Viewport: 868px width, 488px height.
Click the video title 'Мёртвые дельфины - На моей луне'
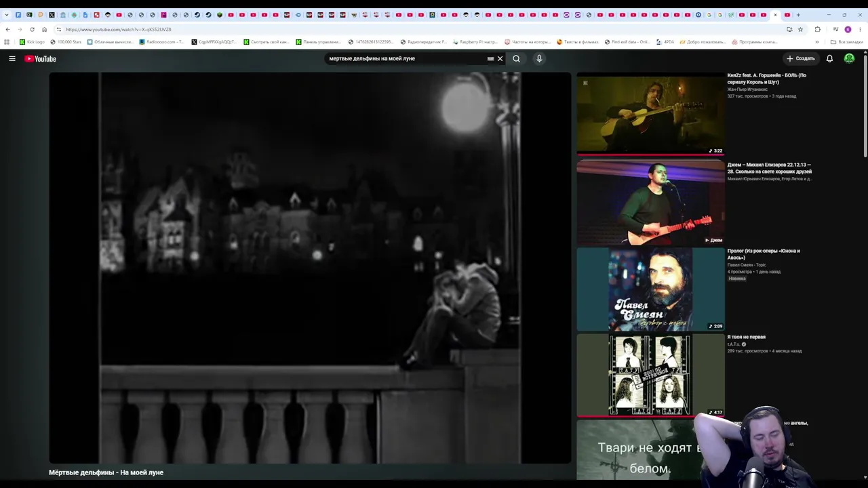point(106,472)
